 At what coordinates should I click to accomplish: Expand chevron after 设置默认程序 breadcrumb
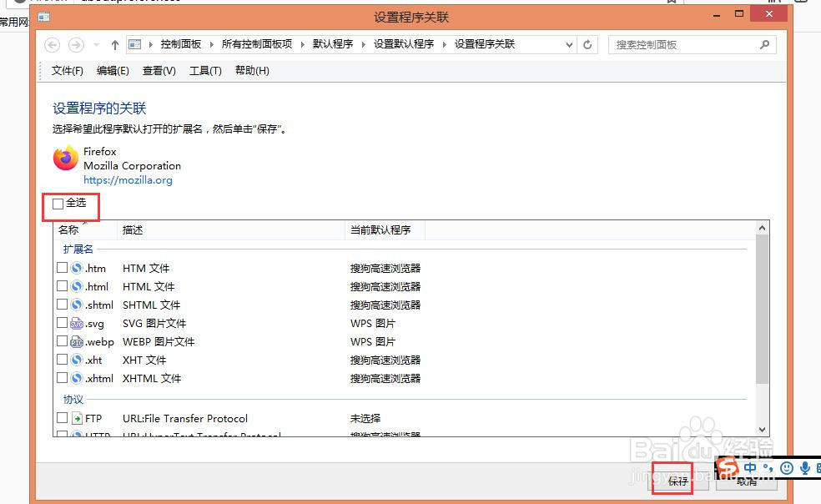pos(445,44)
